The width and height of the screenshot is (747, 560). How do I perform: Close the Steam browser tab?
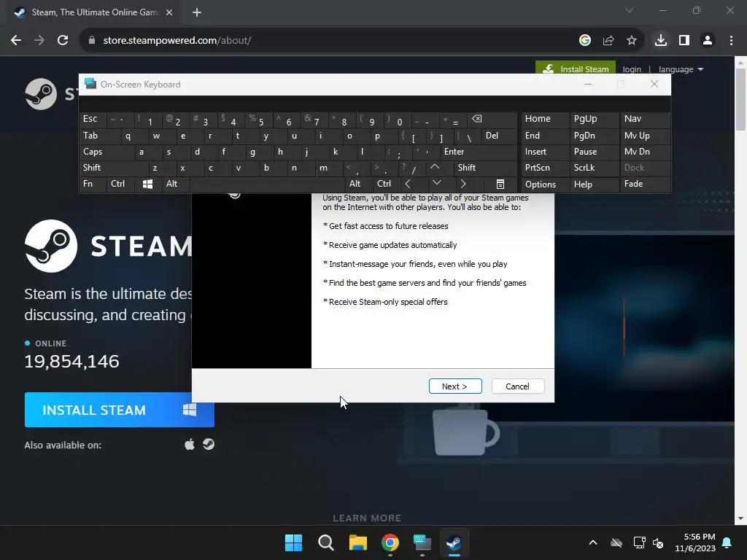pyautogui.click(x=169, y=12)
